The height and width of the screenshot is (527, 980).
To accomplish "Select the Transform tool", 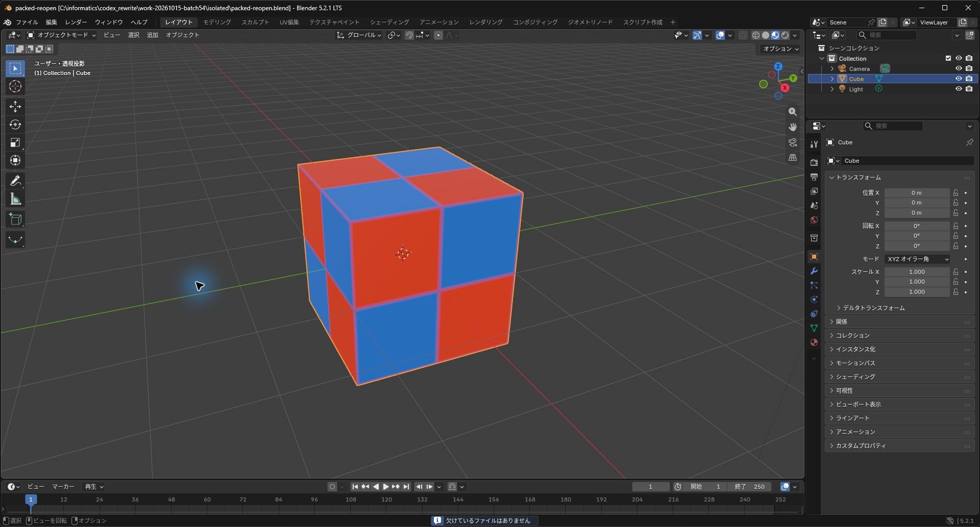I will (15, 160).
